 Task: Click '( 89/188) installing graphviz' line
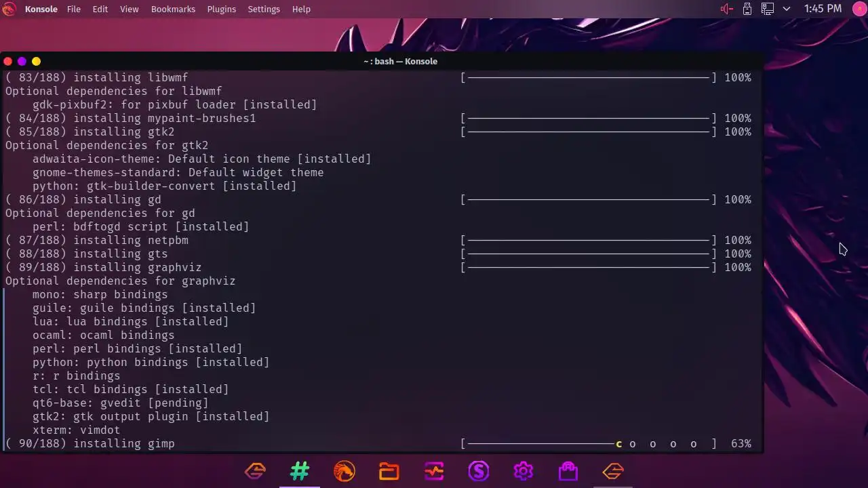(x=104, y=267)
